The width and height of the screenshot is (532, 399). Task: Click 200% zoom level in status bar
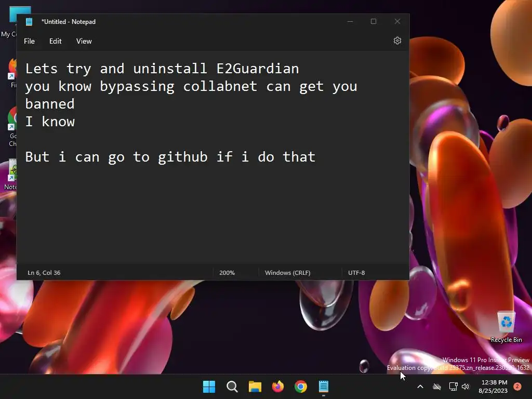(x=227, y=273)
